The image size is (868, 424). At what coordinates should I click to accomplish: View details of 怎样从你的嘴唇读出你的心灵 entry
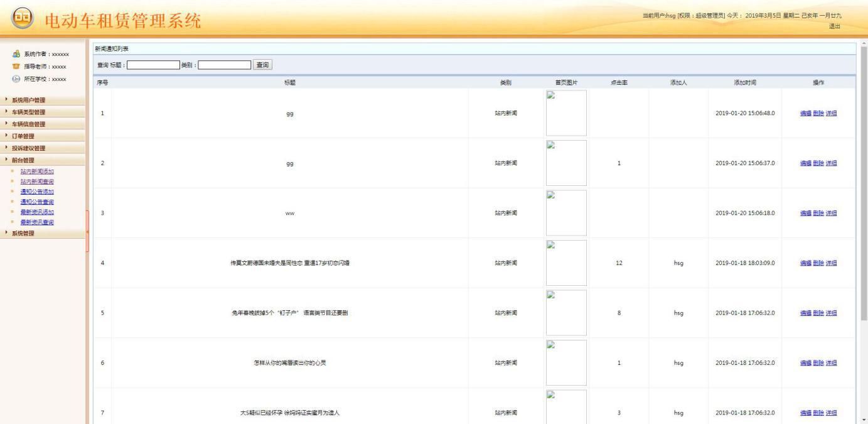point(831,363)
